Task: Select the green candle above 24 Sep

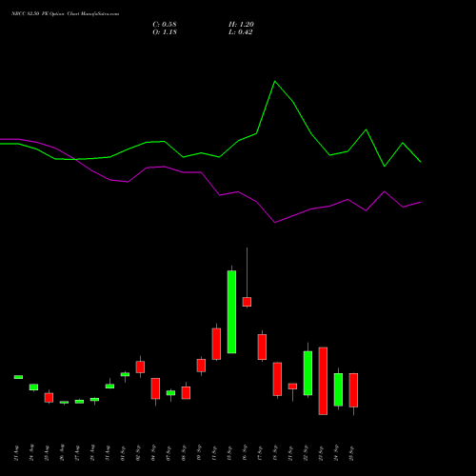Action: (338, 389)
